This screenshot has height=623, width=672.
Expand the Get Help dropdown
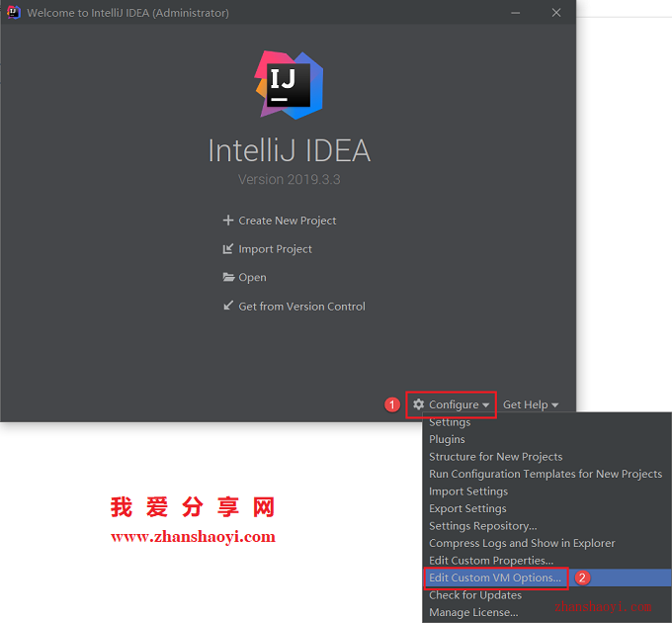pos(531,404)
